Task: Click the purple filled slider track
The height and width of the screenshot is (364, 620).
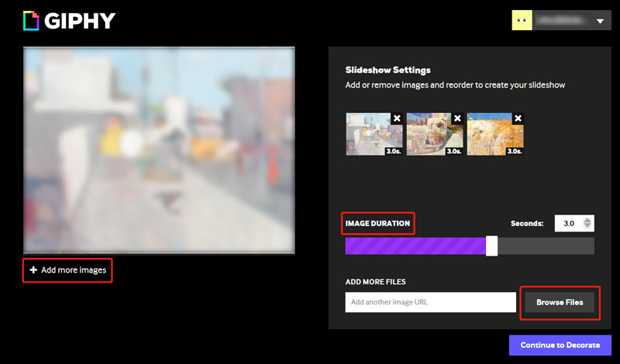Action: pos(415,246)
